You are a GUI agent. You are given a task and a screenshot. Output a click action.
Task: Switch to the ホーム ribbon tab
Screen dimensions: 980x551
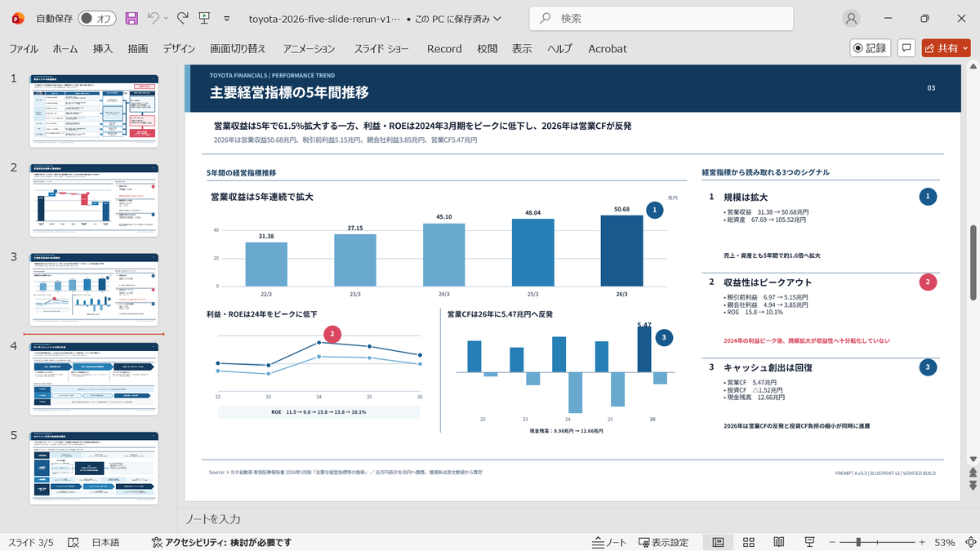[65, 49]
